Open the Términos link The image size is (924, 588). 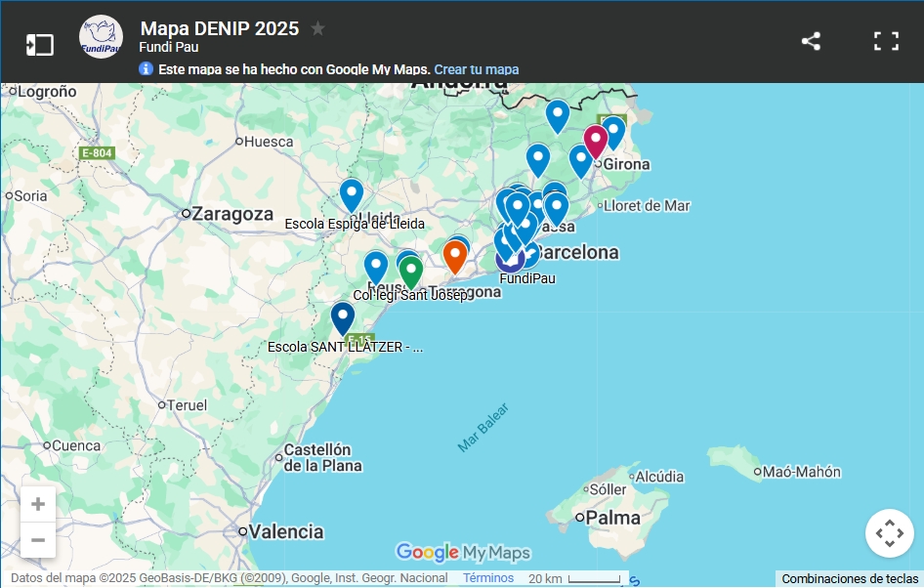pyautogui.click(x=488, y=578)
